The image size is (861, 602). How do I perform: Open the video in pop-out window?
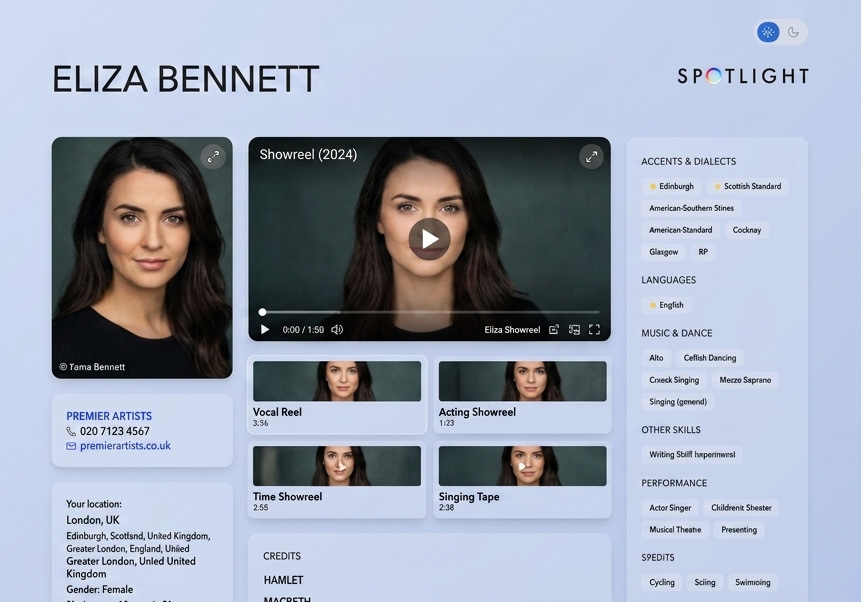coord(554,330)
